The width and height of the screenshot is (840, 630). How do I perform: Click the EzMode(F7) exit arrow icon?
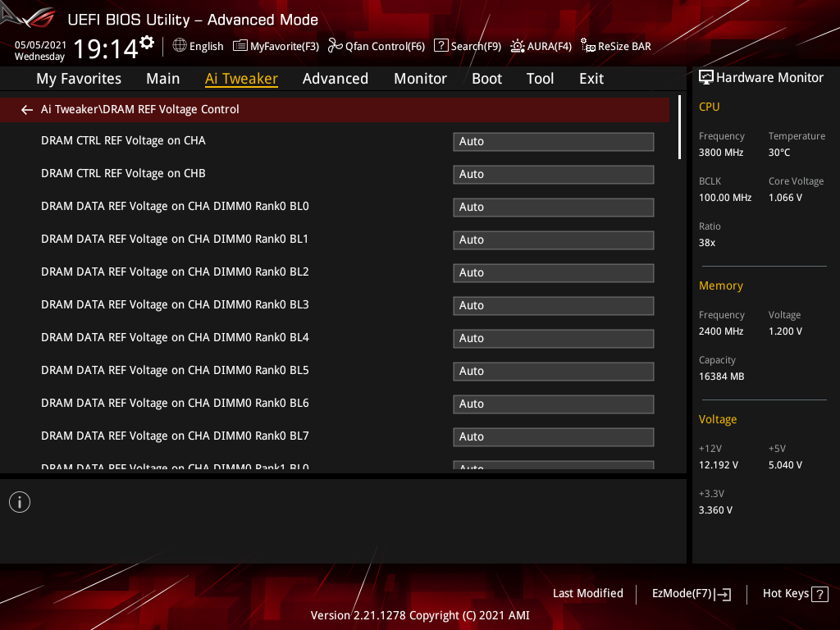(x=724, y=594)
